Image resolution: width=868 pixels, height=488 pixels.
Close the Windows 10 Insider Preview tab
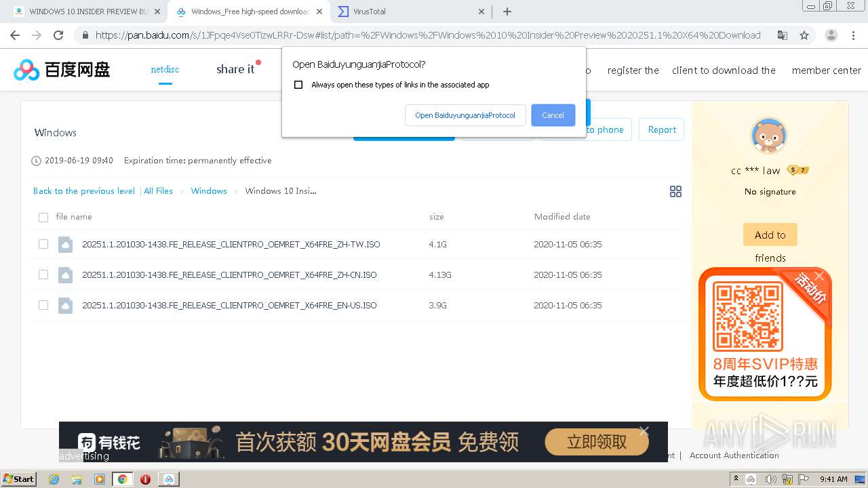(x=157, y=12)
